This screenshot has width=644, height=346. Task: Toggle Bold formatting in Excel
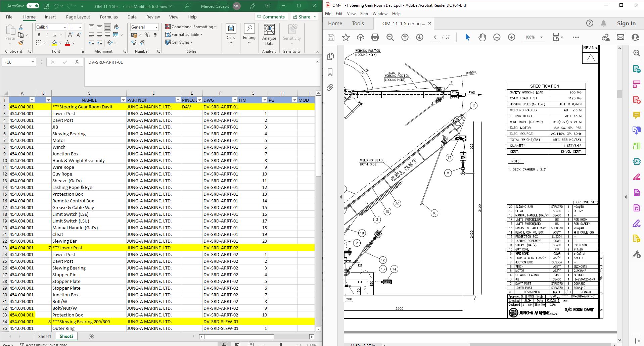click(39, 35)
